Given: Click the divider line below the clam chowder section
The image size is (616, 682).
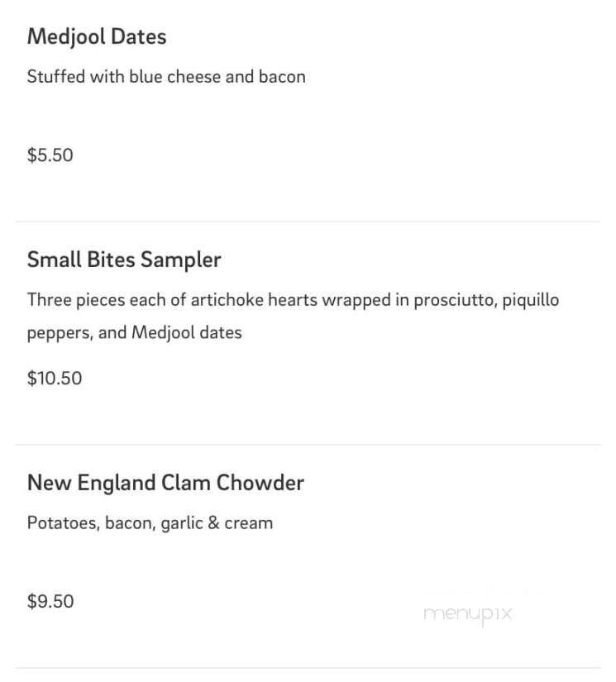Looking at the screenshot, I should coord(308,668).
